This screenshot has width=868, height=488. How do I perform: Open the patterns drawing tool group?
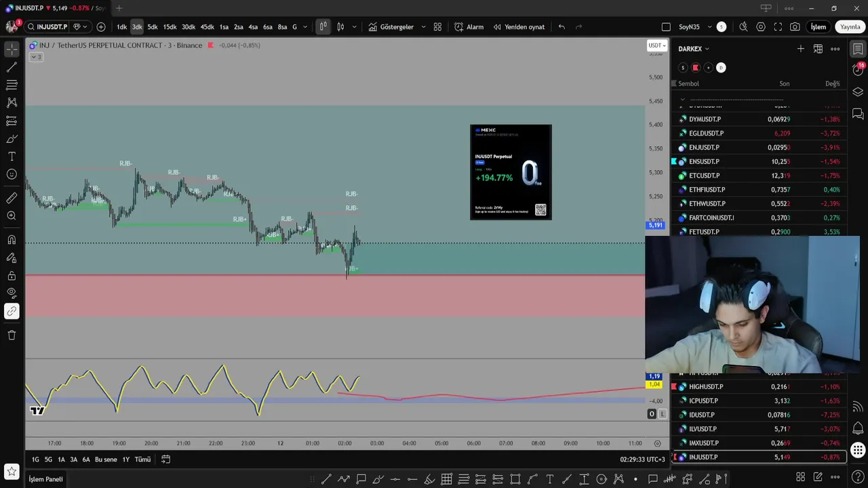tap(12, 102)
